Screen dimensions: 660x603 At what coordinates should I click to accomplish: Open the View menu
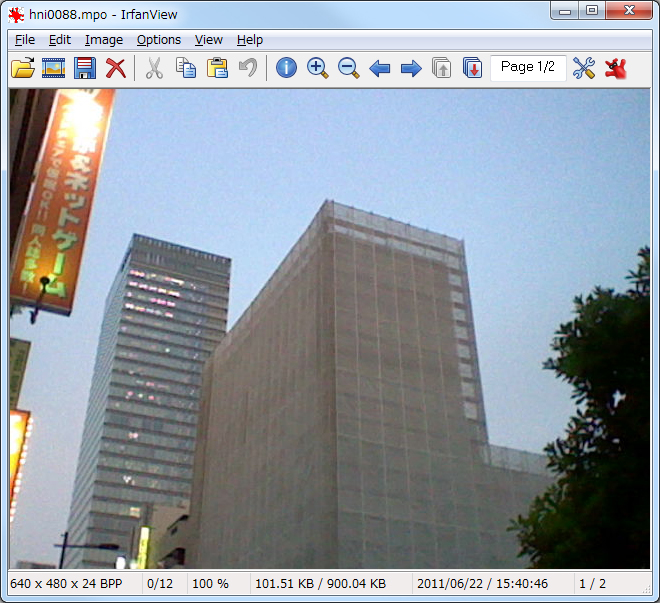209,40
